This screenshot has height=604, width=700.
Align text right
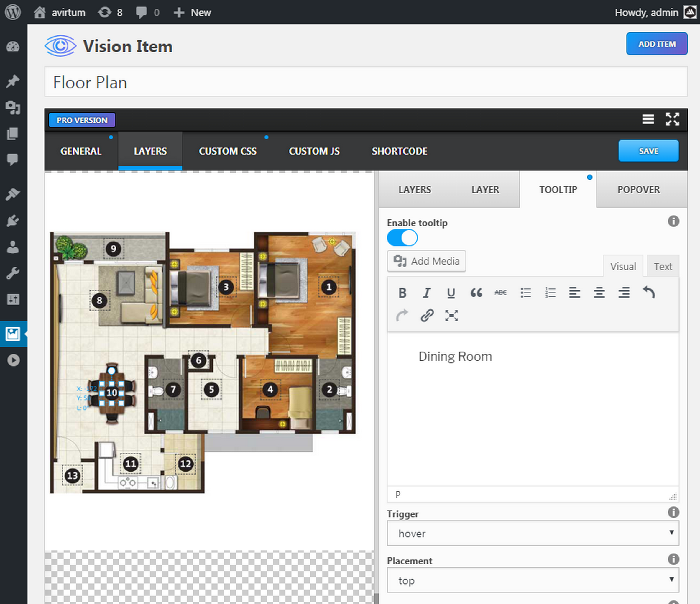624,293
